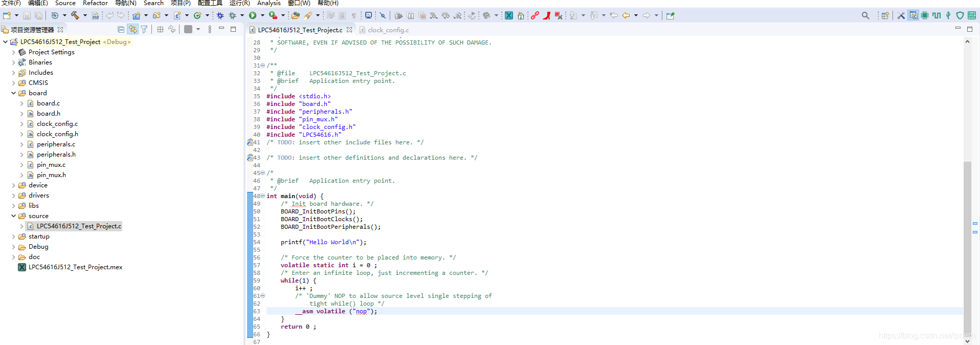Click the printf Hello World code line
This screenshot has width=980, height=345.
point(323,242)
